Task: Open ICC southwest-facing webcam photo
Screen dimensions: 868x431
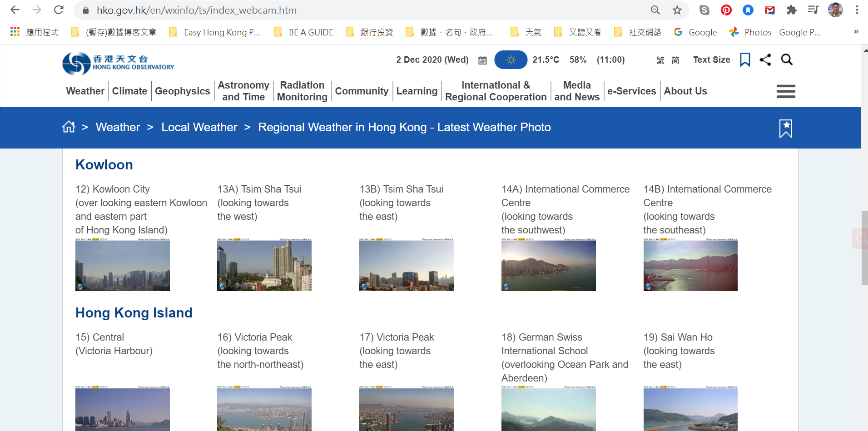Action: [549, 264]
